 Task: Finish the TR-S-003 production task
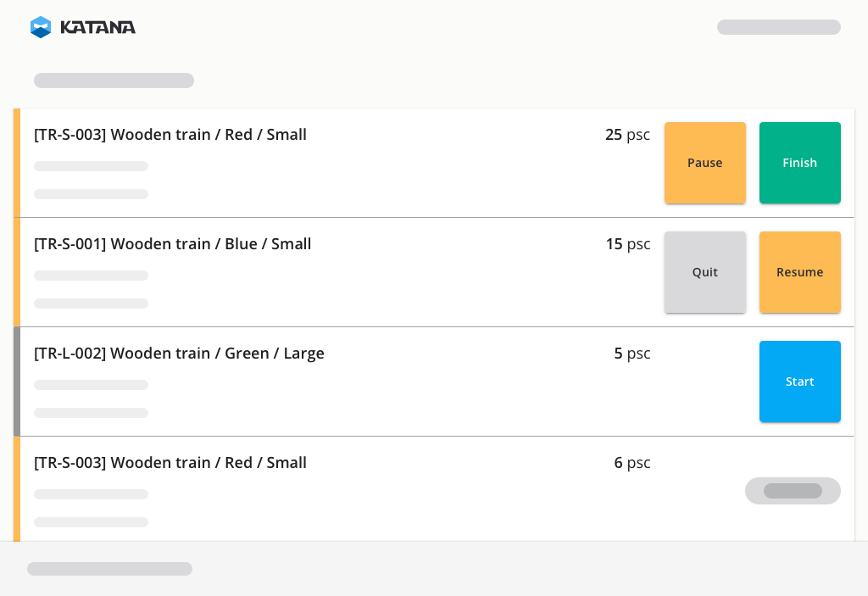(x=799, y=163)
